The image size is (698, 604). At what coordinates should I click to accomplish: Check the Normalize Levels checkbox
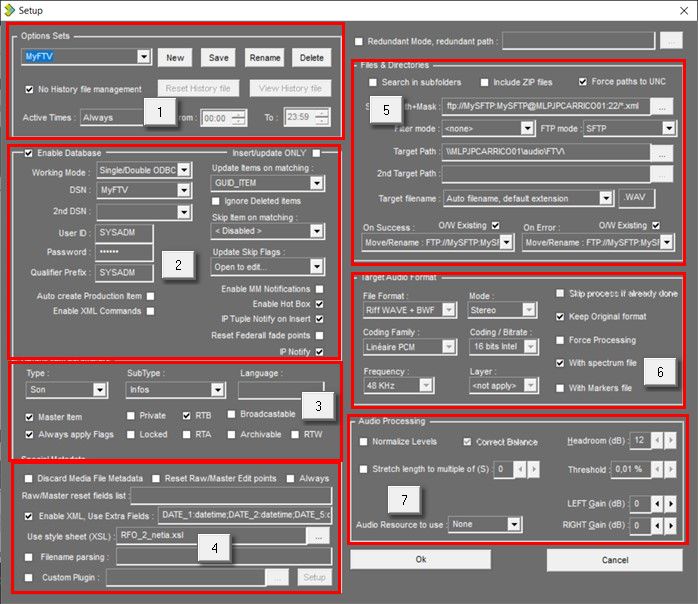[x=364, y=442]
